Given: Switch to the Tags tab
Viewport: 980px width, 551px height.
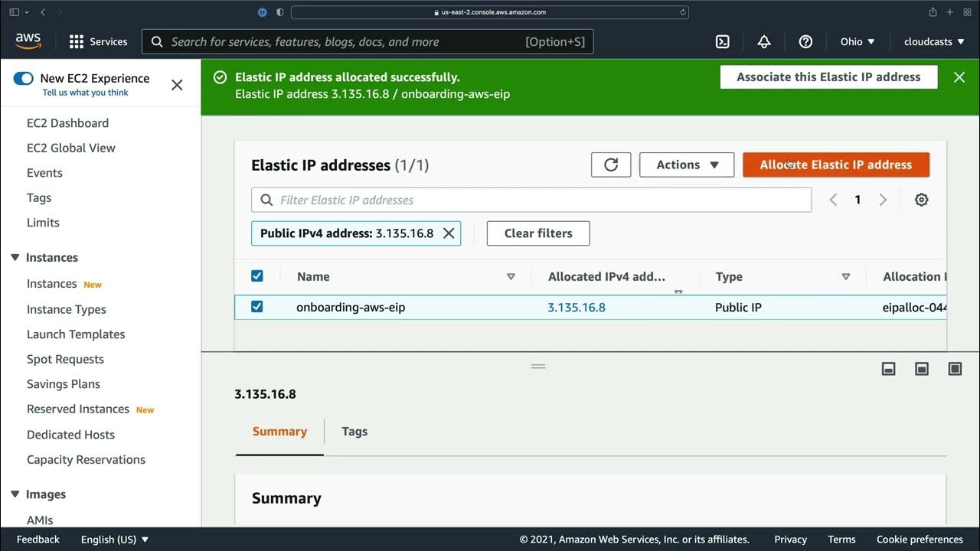Looking at the screenshot, I should 354,432.
